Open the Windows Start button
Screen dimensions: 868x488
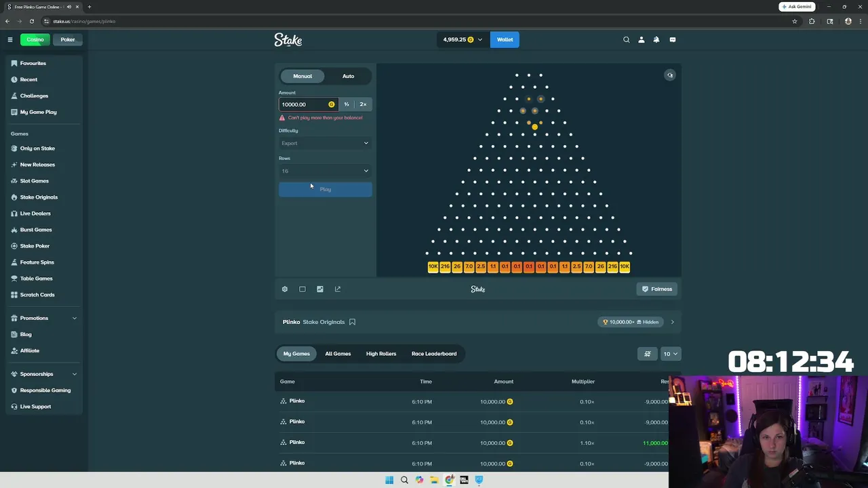pos(389,480)
